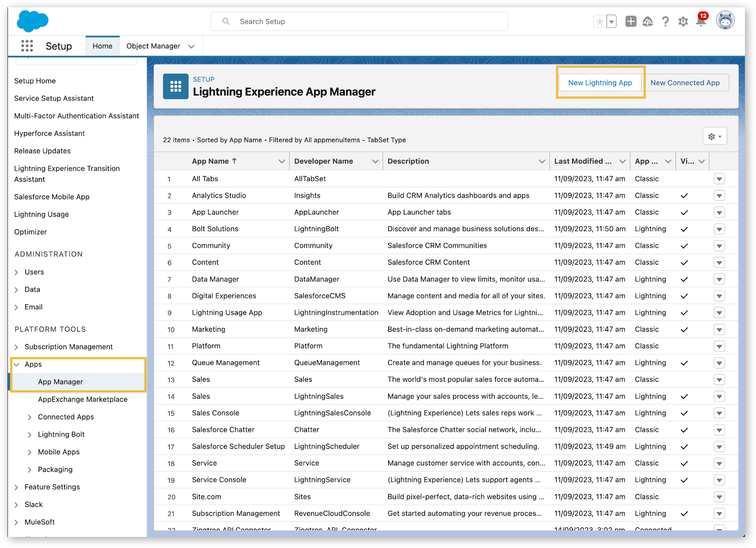
Task: Select App Manager in the sidebar
Action: (60, 382)
